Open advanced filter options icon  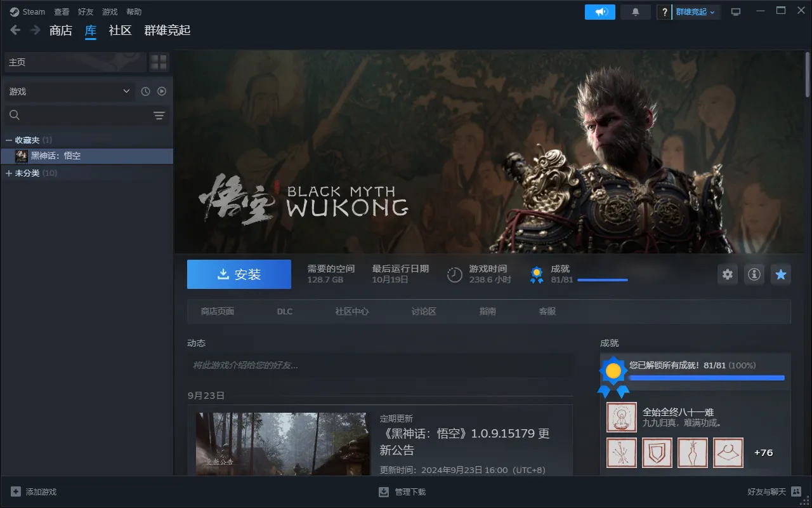coord(159,115)
